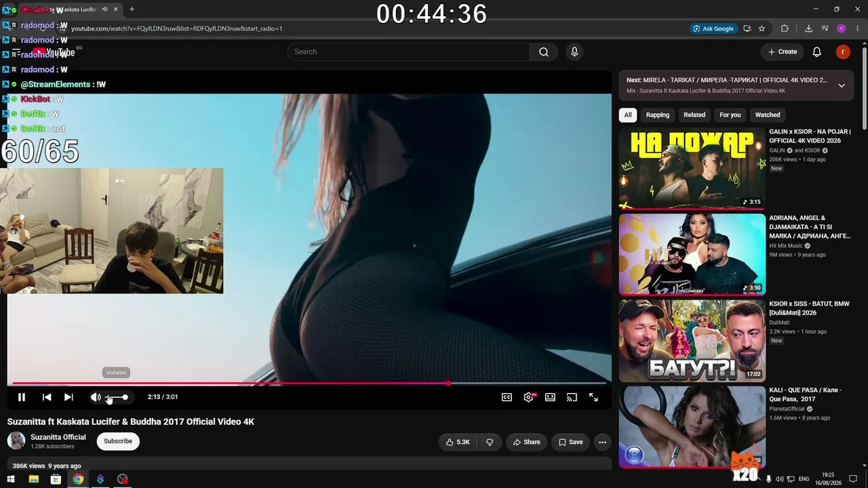
Task: Subscribe to Suzanitta Official
Action: (118, 441)
